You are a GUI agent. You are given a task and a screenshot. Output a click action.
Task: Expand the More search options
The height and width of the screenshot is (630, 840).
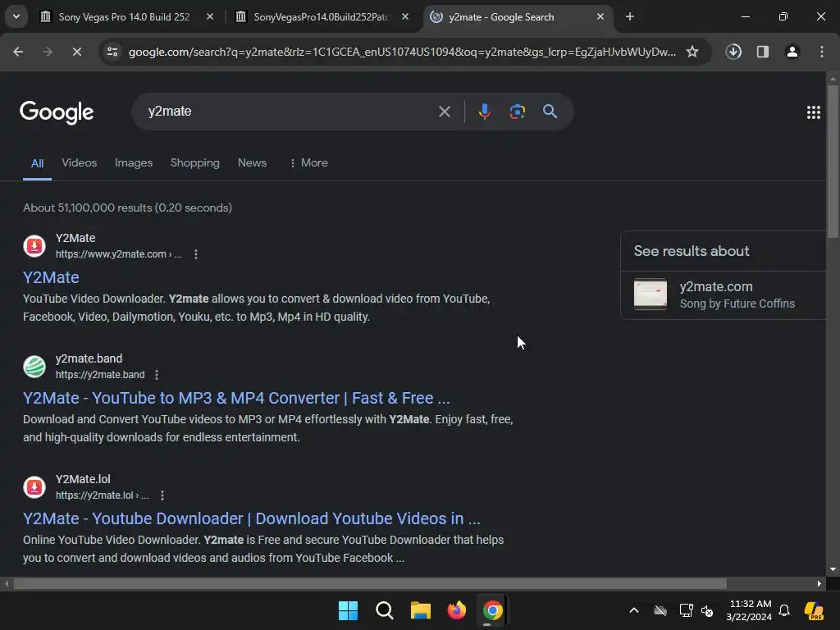pos(308,163)
